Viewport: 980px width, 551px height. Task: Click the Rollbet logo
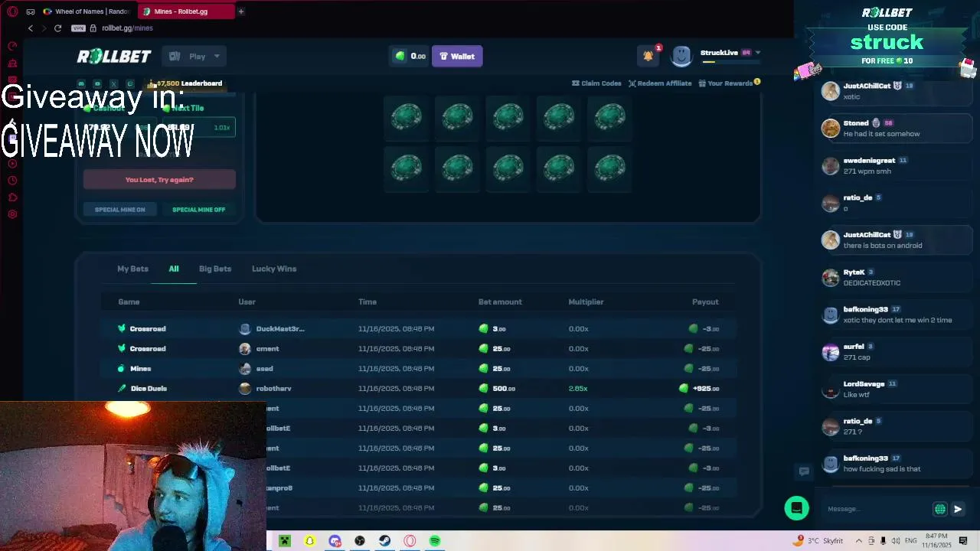114,57
